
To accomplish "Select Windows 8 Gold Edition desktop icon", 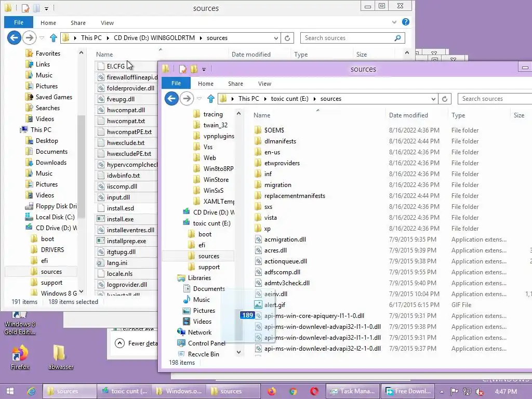I will point(20,323).
